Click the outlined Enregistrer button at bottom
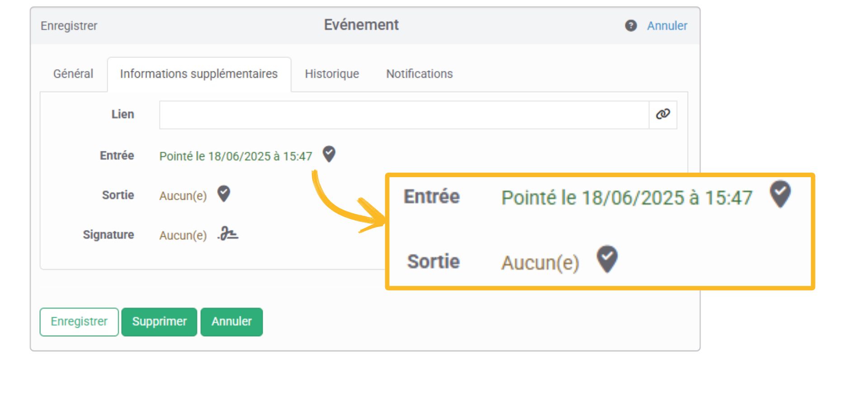The height and width of the screenshot is (404, 868). 79,322
